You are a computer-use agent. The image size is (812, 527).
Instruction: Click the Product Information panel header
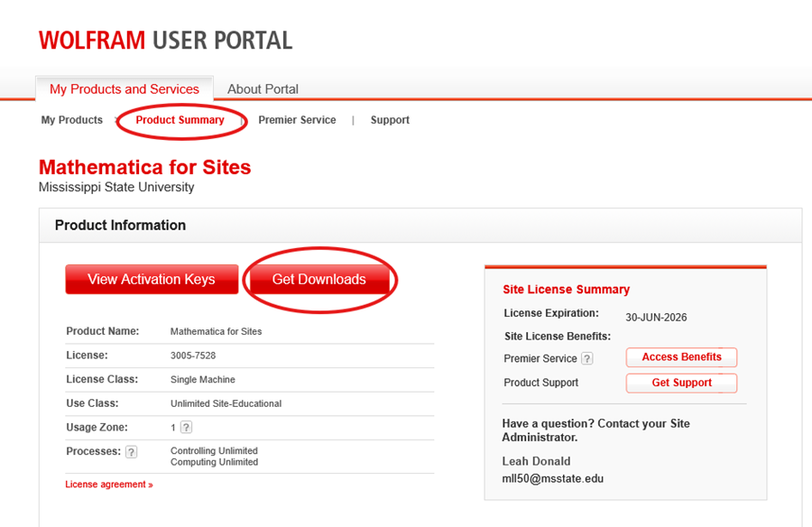(420, 226)
